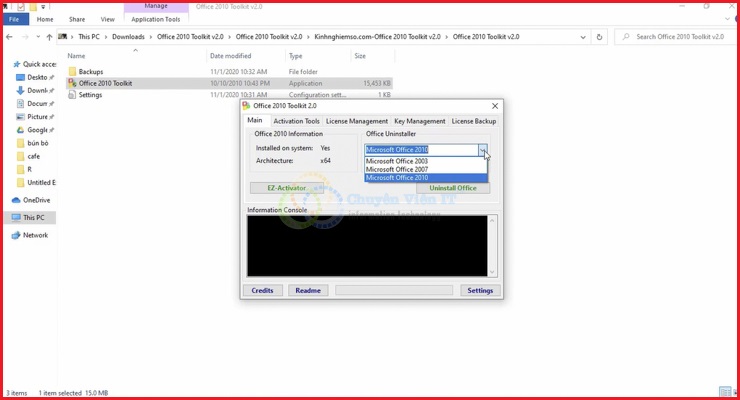Select This PC in navigation pane
The image size is (740, 400).
[x=29, y=217]
